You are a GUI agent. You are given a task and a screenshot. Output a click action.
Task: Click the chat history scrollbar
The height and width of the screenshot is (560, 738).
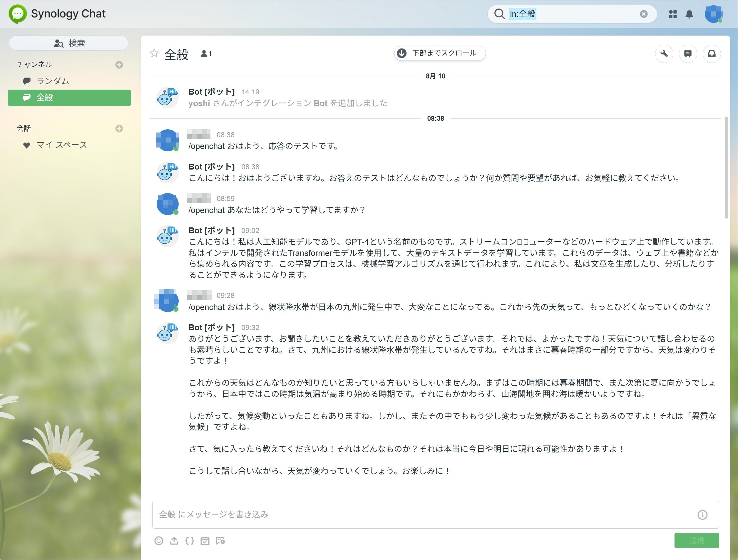click(726, 168)
